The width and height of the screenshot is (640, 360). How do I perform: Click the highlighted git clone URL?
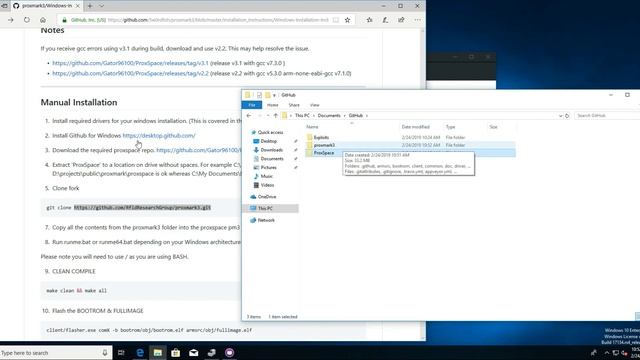tap(142, 207)
